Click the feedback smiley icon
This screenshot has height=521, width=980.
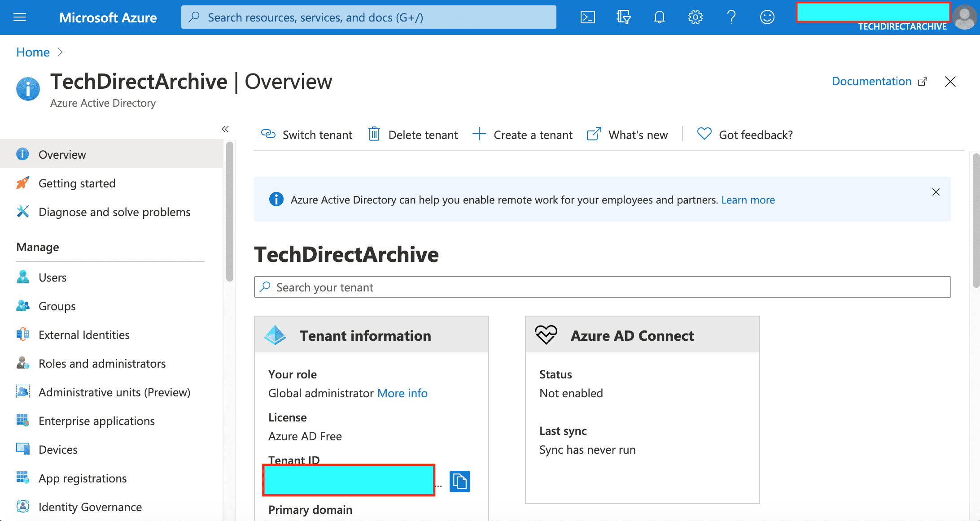[x=767, y=17]
